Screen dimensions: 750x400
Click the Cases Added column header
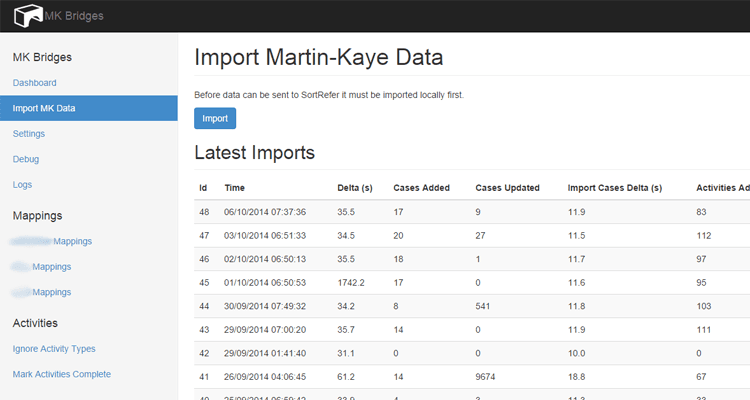(x=421, y=187)
